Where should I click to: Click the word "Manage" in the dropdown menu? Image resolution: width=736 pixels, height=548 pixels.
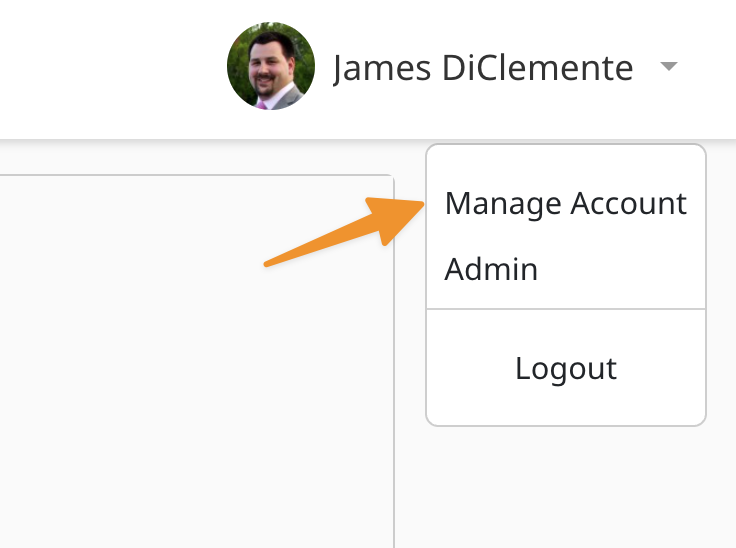click(502, 204)
